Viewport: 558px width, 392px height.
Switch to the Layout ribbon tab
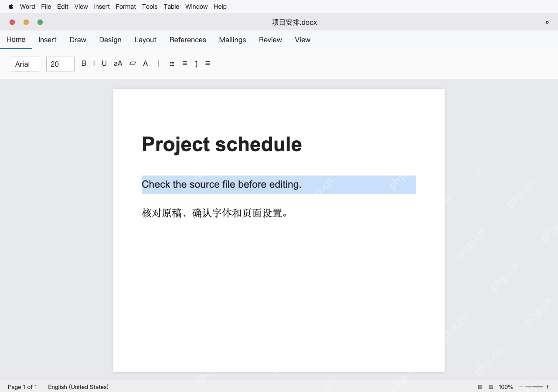[x=145, y=40]
